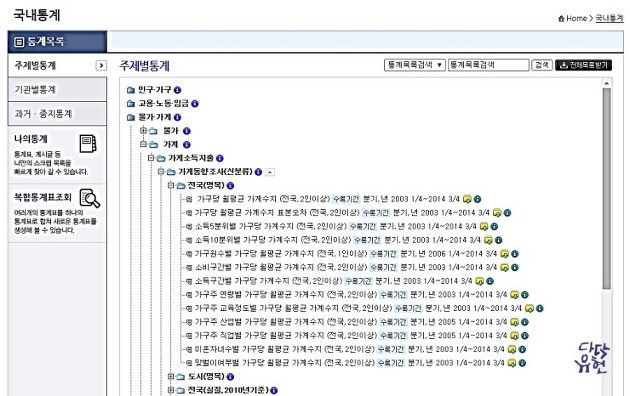Viewport: 630px width, 396px height.
Task: Open 복합통계표조회 panel
Action: point(57,213)
